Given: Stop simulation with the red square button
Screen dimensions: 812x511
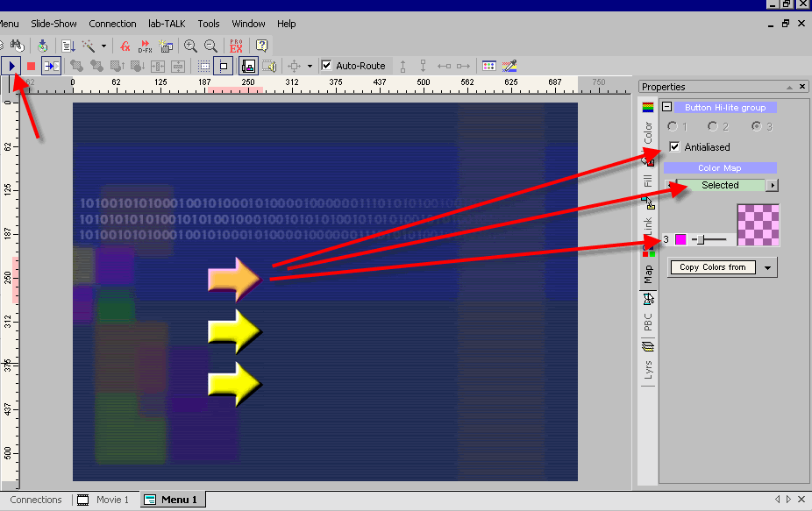Looking at the screenshot, I should tap(31, 66).
